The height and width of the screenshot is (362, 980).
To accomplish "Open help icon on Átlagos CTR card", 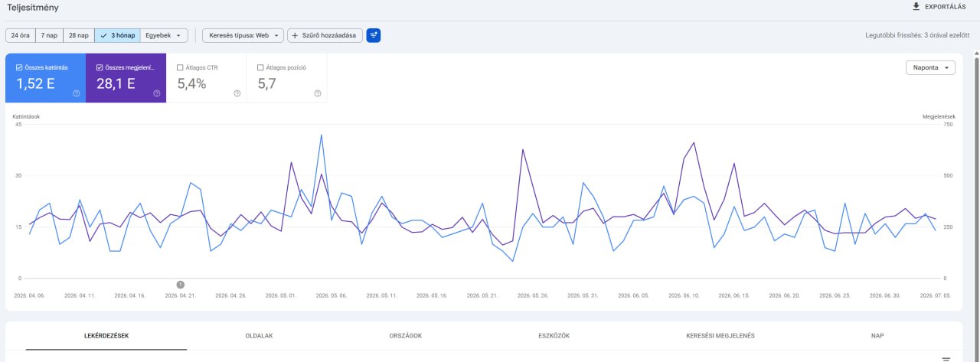I will tap(237, 93).
